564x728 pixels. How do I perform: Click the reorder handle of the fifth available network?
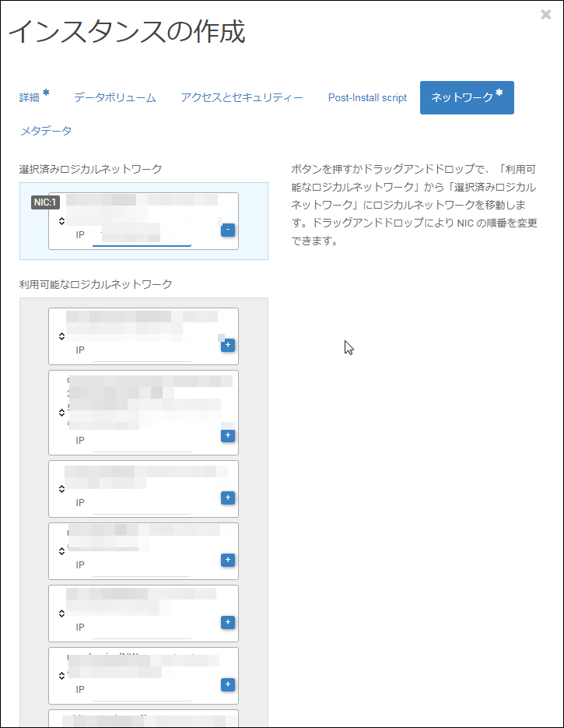point(61,614)
